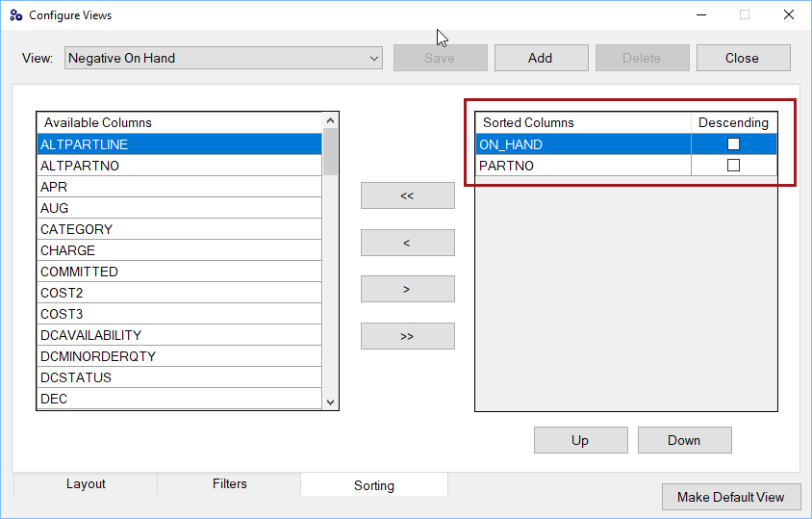Select CATEGORY column row
Screen dimensions: 812x519
click(179, 229)
